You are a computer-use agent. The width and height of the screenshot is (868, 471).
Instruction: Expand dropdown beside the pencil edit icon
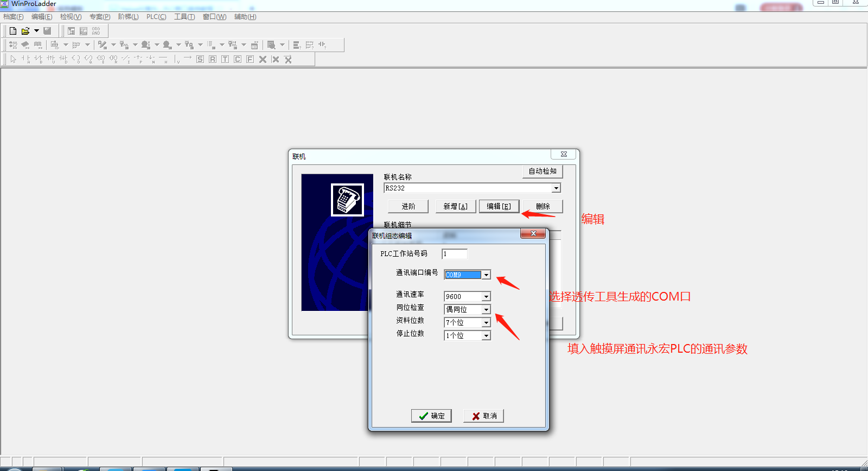(x=113, y=45)
